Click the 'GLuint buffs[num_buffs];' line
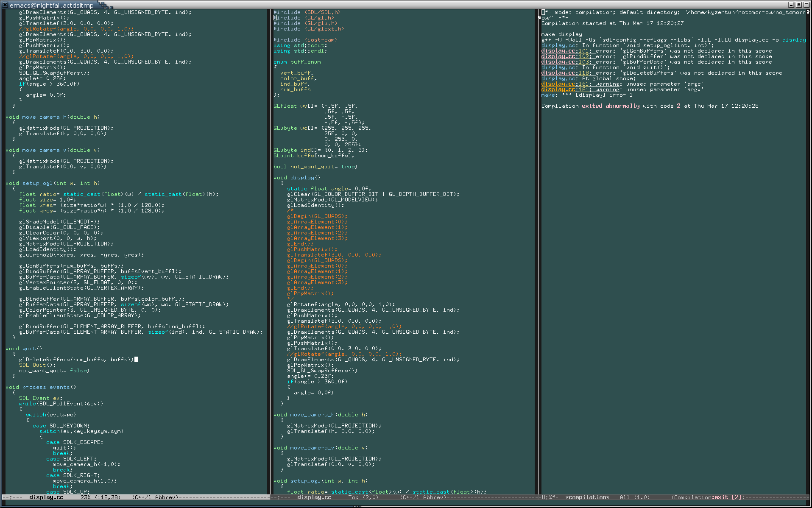The image size is (812, 508). [x=314, y=156]
